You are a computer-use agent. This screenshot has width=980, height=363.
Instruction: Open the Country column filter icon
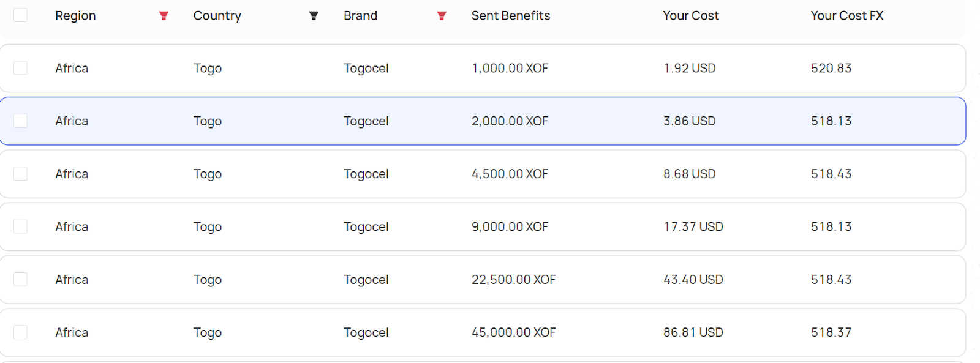pyautogui.click(x=314, y=16)
